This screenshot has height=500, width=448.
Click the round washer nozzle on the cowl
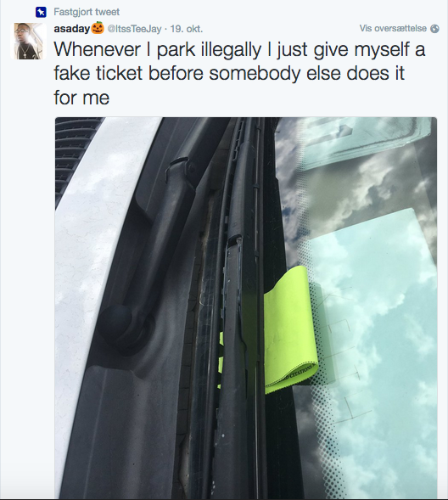tap(116, 323)
